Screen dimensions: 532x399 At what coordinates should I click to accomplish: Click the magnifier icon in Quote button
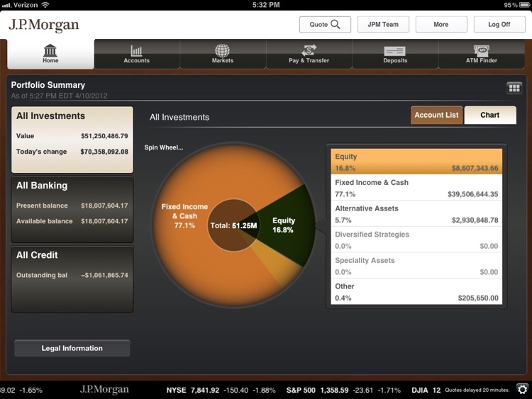pyautogui.click(x=336, y=24)
